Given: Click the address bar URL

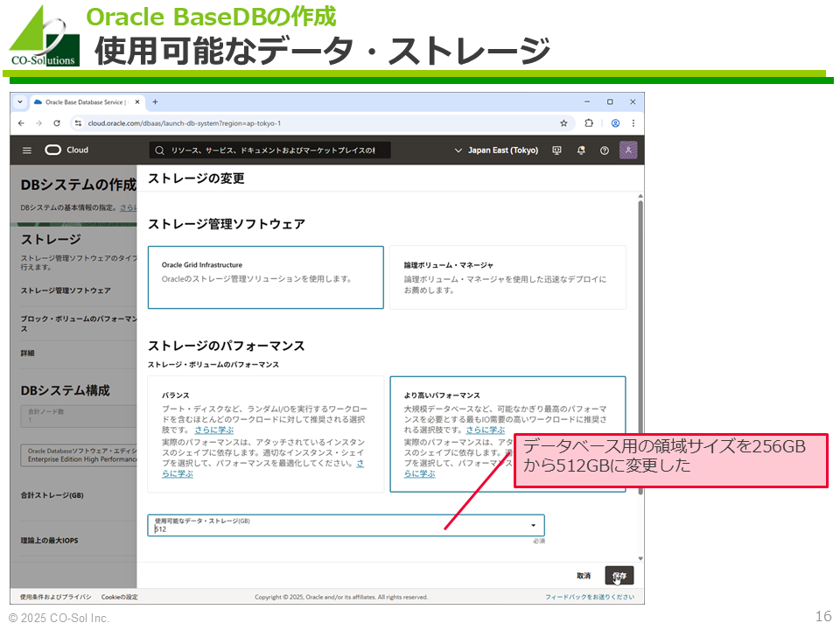Looking at the screenshot, I should (185, 123).
